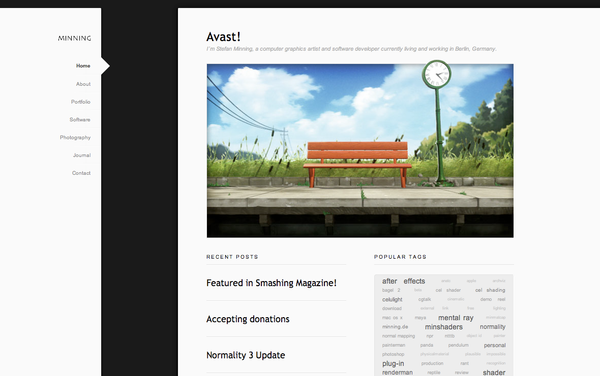The image size is (600, 376).
Task: Select the 'panda' tag
Action: point(426,345)
